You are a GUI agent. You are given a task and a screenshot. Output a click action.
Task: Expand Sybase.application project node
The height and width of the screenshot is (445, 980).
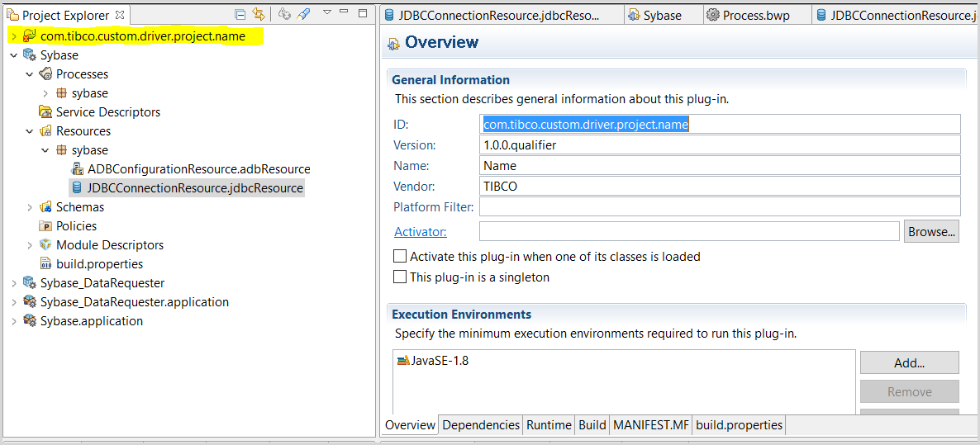(14, 321)
